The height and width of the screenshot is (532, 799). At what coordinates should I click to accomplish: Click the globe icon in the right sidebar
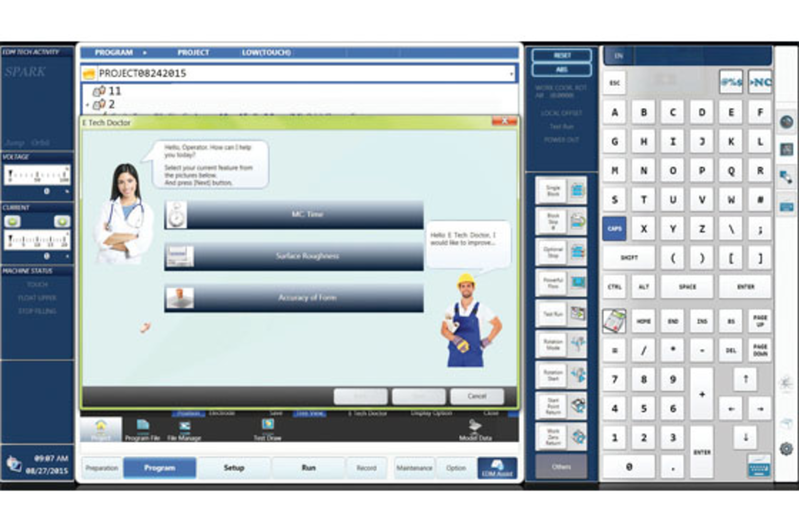click(x=786, y=122)
